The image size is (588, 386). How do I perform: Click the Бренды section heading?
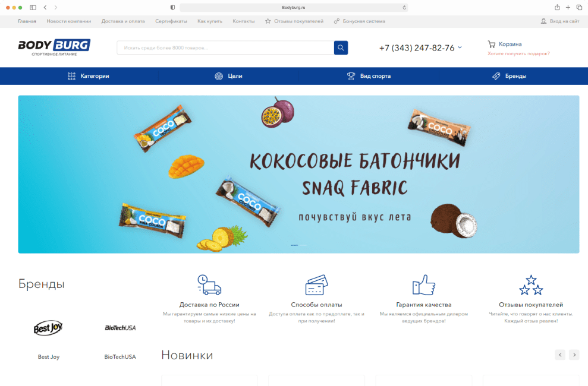pos(41,284)
